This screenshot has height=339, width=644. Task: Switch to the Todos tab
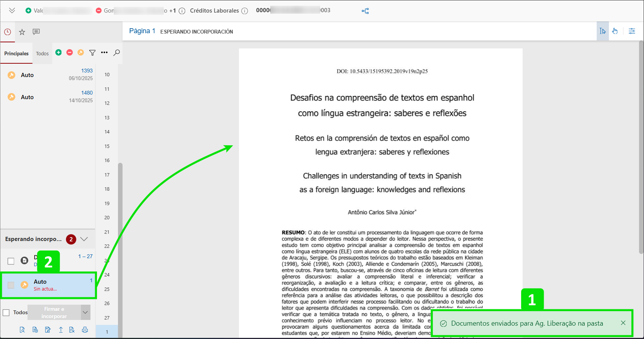pos(42,54)
